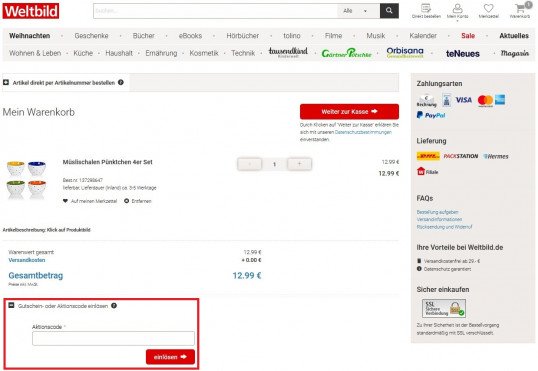538x371 pixels.
Task: Open the Müslischalen product thumbnail
Action: (26, 180)
